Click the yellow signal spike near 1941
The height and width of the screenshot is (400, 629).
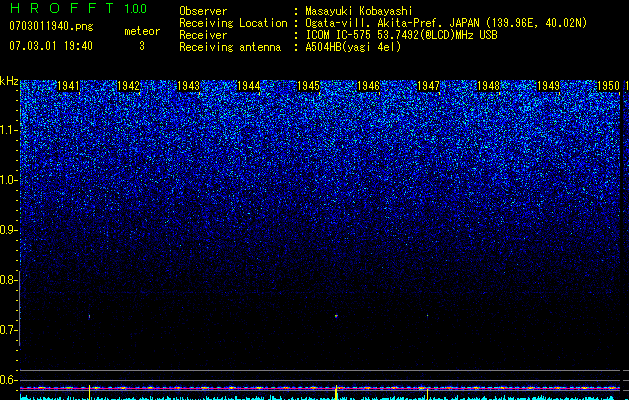click(89, 392)
